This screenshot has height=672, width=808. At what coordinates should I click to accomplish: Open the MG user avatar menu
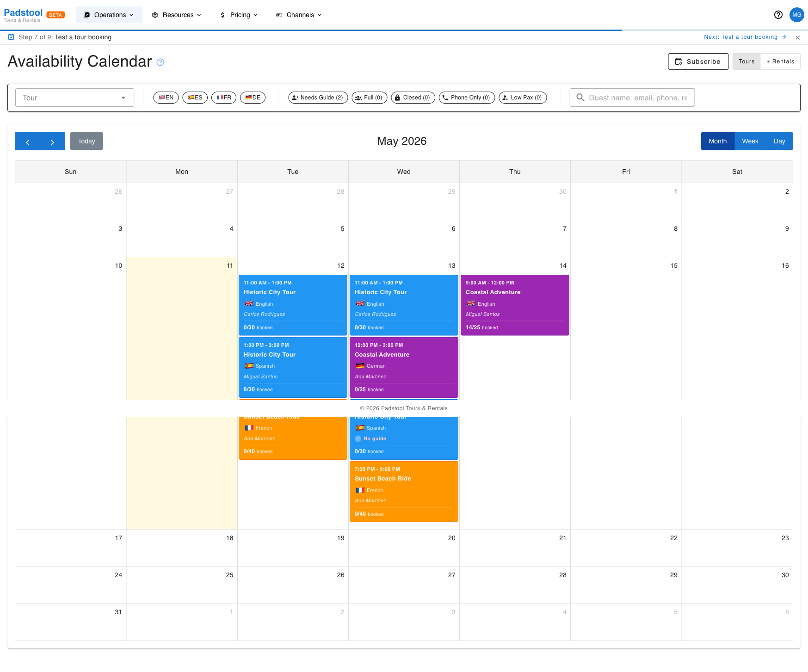[797, 15]
